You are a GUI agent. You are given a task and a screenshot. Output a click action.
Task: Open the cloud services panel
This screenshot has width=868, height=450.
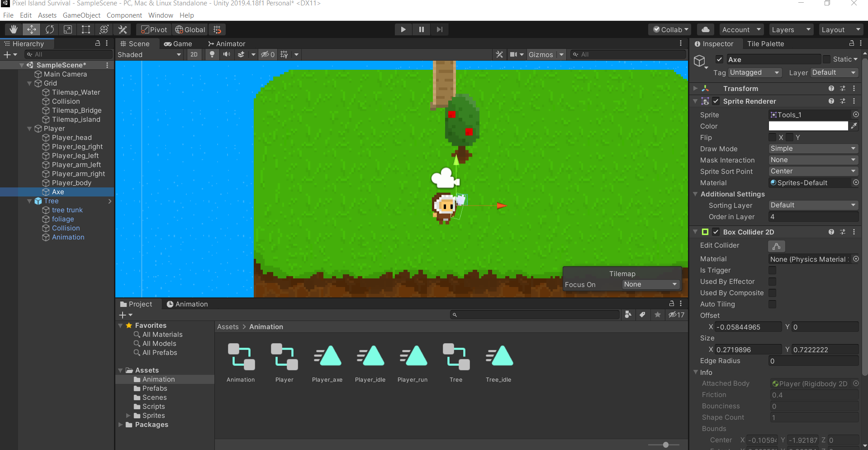coord(706,29)
